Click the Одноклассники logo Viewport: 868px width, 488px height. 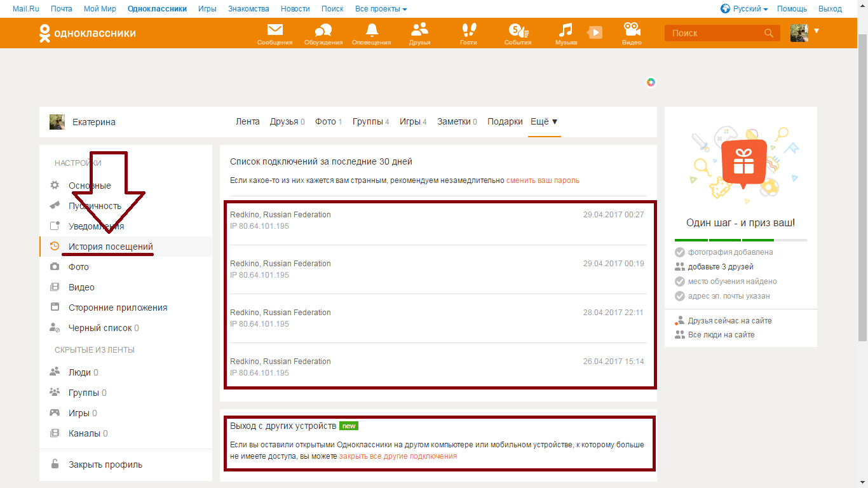pos(88,33)
